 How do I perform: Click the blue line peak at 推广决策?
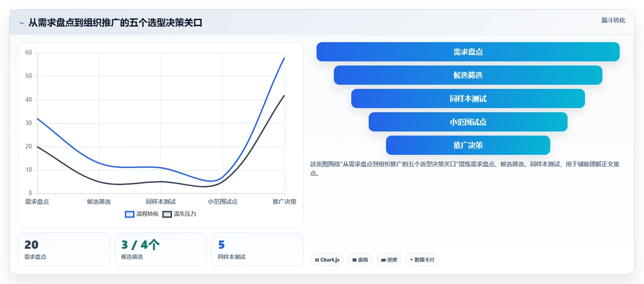pyautogui.click(x=284, y=58)
